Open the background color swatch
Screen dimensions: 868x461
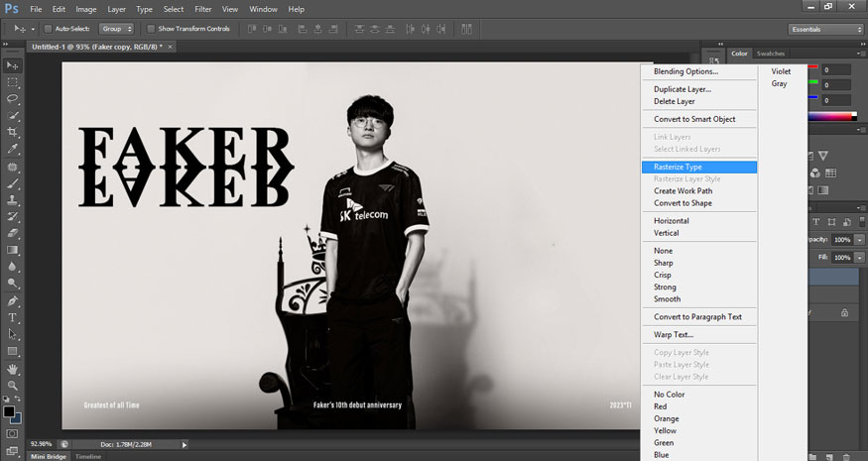point(17,419)
